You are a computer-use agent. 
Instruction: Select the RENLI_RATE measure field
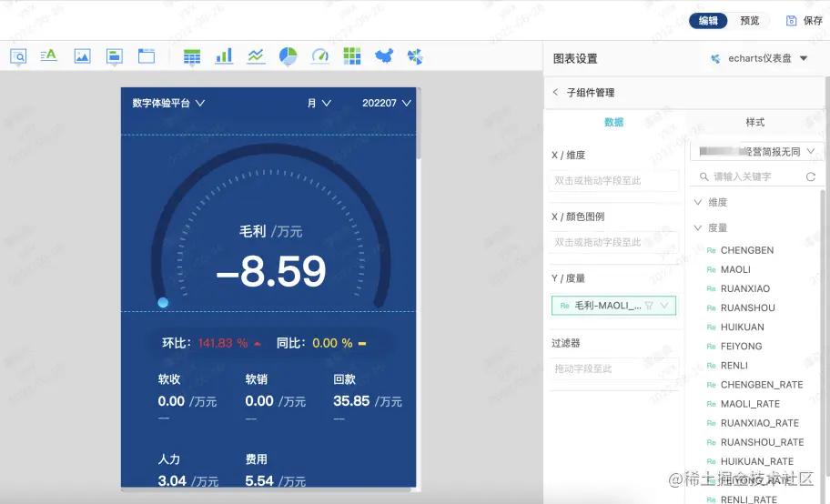pos(749,499)
